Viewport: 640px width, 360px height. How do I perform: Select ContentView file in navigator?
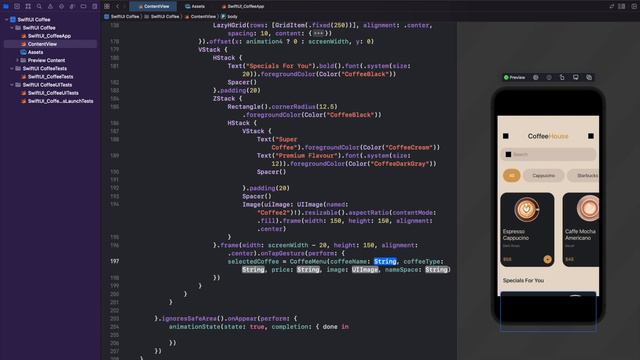coord(42,44)
